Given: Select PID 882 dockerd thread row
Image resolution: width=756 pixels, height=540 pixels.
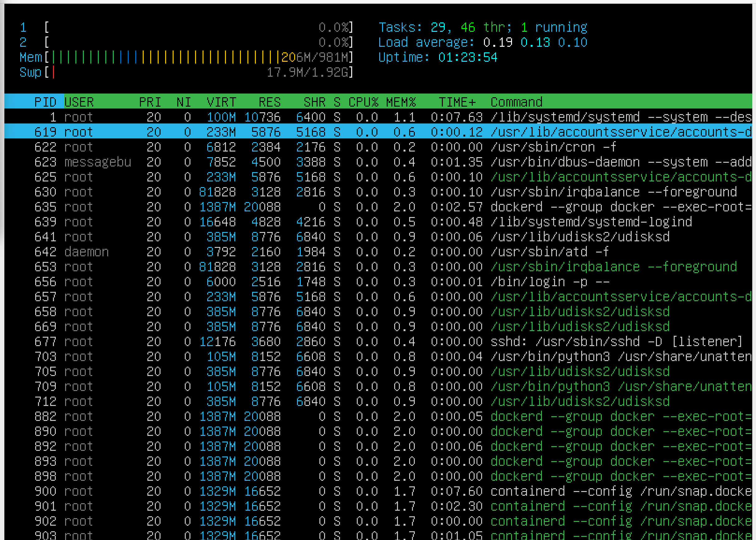Looking at the screenshot, I should pyautogui.click(x=378, y=416).
